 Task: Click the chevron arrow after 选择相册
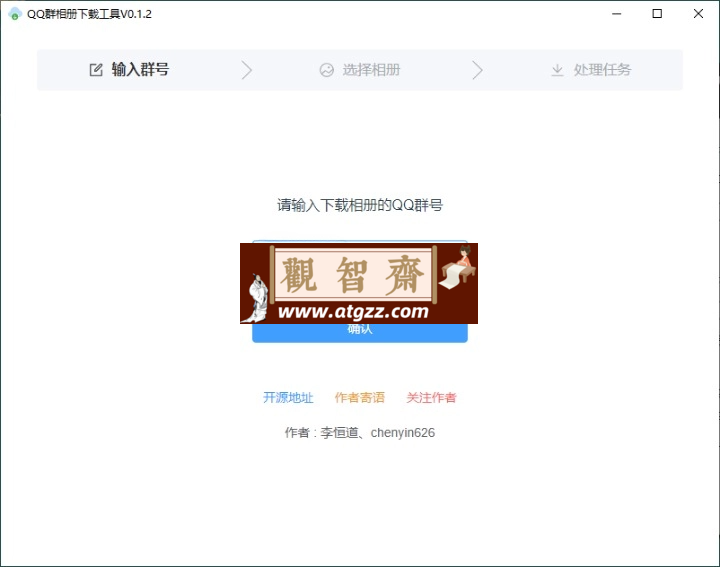coord(478,70)
